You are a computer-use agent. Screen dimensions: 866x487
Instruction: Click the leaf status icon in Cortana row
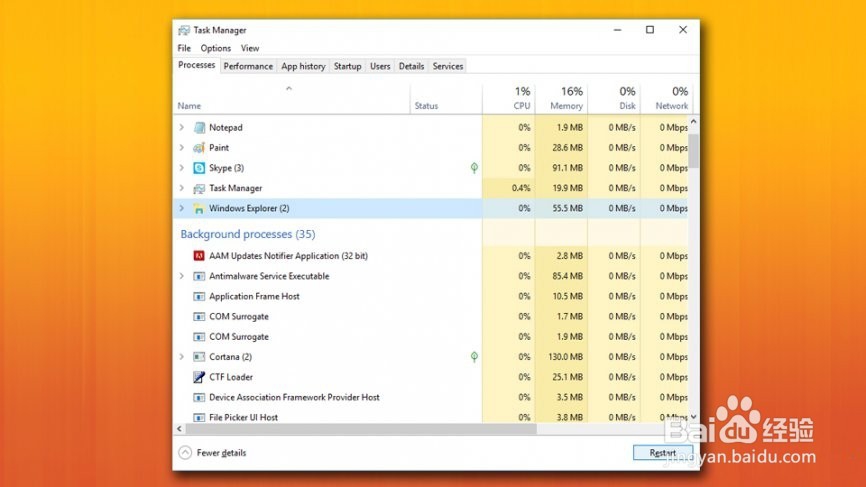[474, 357]
